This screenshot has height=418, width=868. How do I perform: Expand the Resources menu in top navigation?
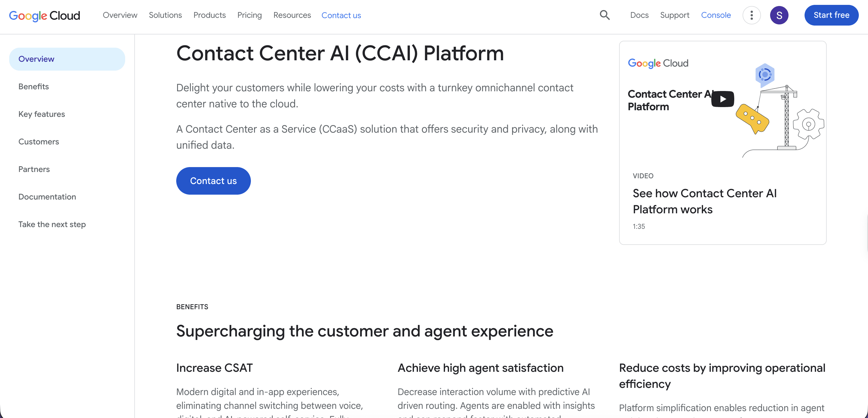coord(292,15)
